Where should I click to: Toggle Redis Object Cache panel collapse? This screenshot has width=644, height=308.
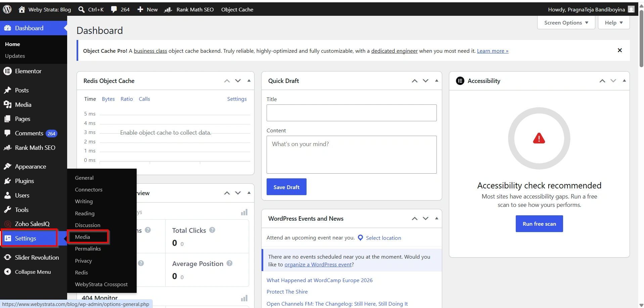click(249, 81)
